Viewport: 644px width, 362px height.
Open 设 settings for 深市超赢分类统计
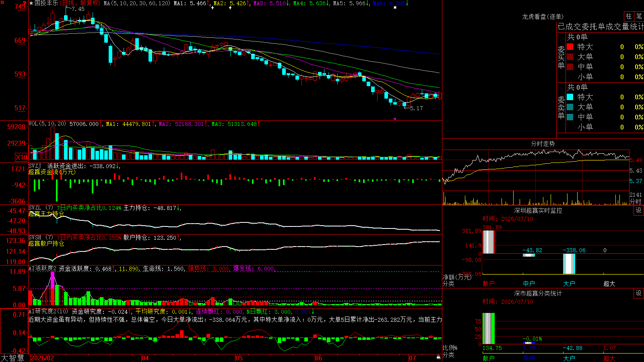click(x=639, y=293)
